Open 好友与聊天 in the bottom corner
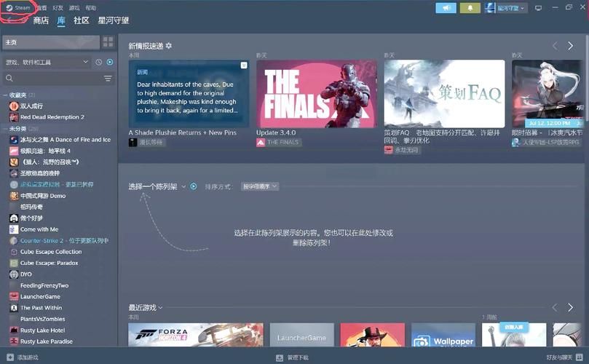Screen dimensions: 589x364 (x=564, y=357)
